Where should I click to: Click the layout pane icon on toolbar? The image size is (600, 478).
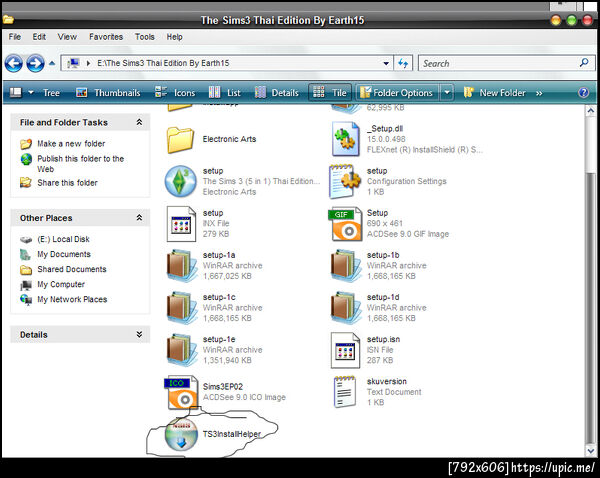tap(16, 93)
